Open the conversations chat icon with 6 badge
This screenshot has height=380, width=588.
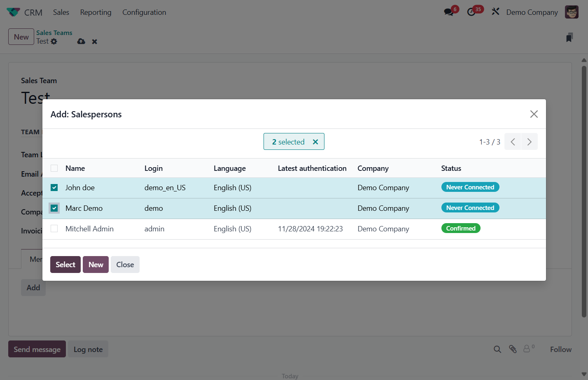[x=449, y=12]
